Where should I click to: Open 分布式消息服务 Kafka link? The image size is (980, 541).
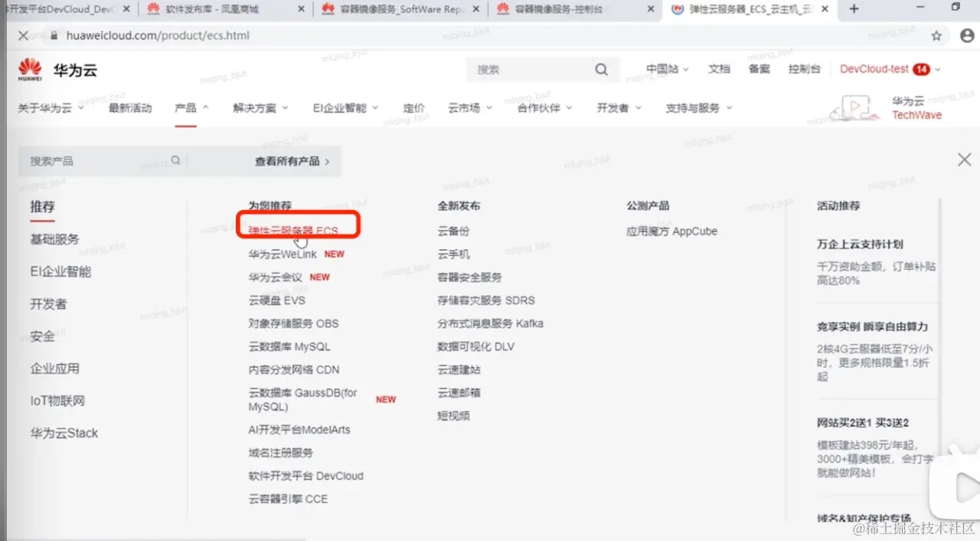tap(491, 323)
